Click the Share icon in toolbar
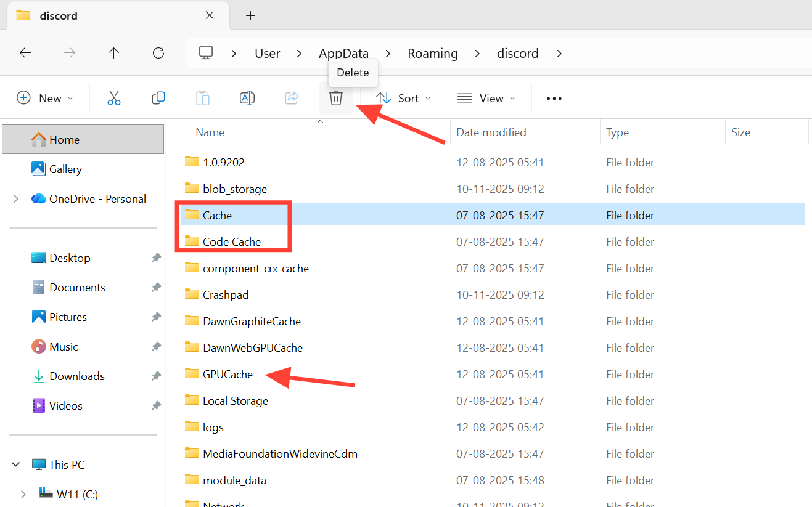 coord(292,98)
